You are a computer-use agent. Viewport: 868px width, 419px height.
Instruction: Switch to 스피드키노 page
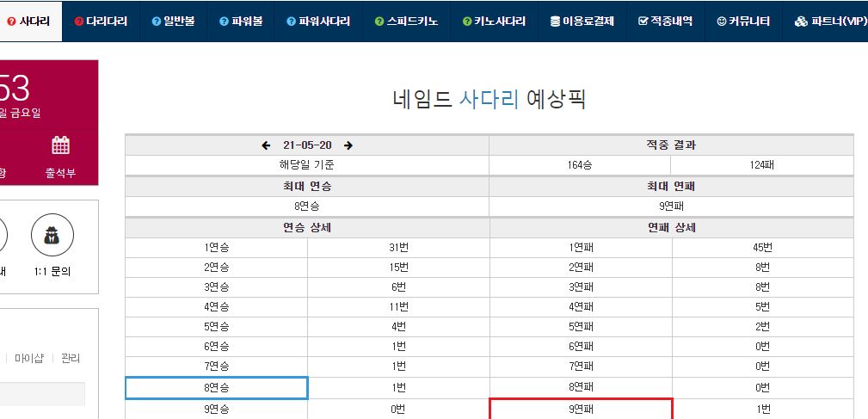click(406, 22)
